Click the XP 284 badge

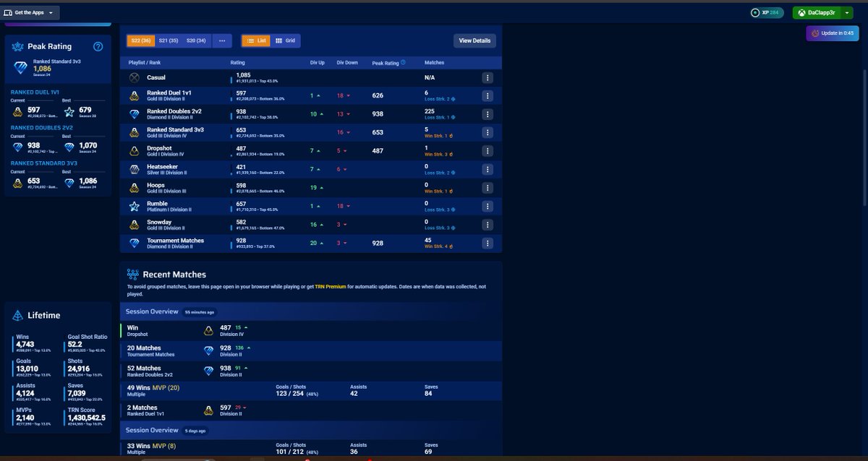(766, 12)
